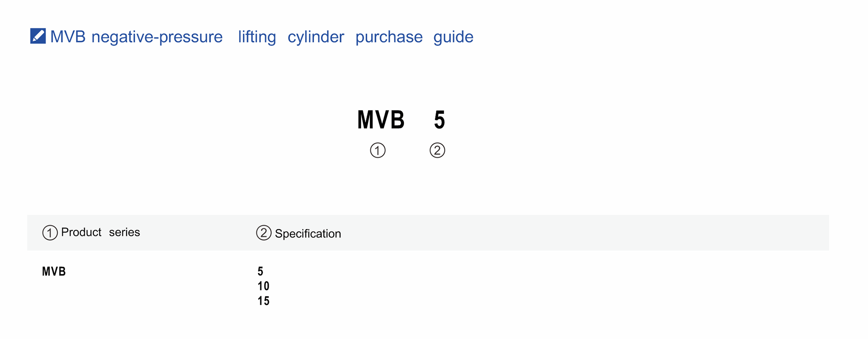This screenshot has width=868, height=339.
Task: Click the circled 1 beside Product series
Action: click(50, 233)
